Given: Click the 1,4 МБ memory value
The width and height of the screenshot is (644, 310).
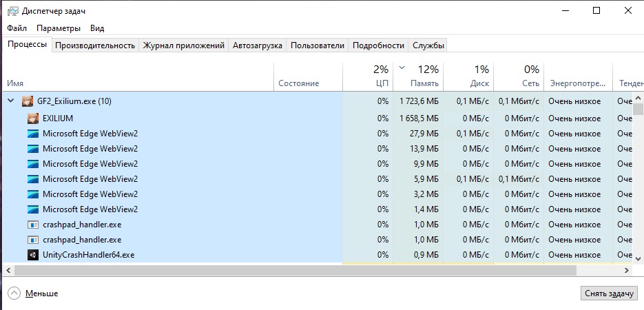Looking at the screenshot, I should (x=427, y=209).
